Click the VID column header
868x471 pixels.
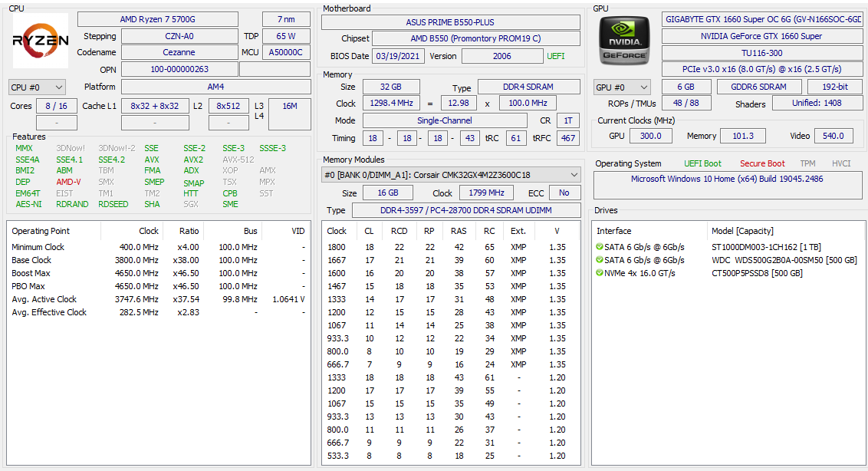coord(298,231)
